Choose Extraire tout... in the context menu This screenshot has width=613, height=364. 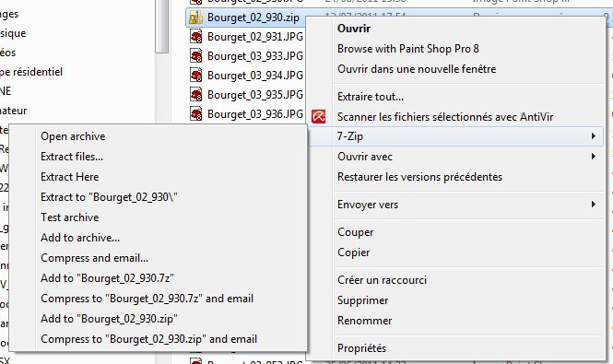371,97
